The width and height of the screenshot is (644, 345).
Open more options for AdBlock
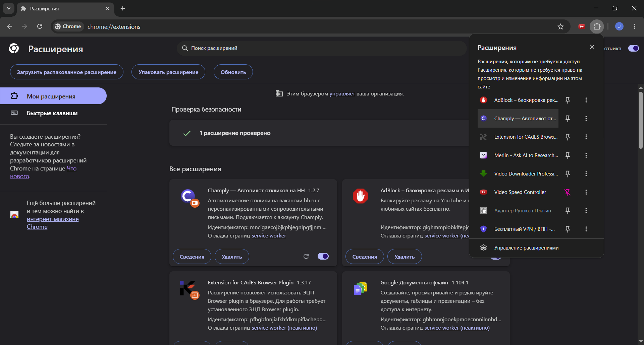click(x=586, y=100)
